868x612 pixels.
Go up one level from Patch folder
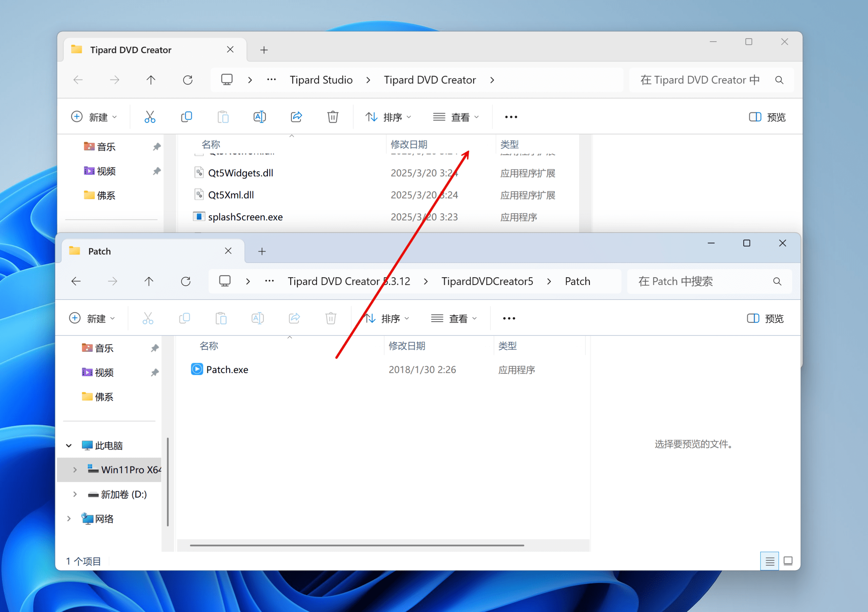[x=149, y=282]
